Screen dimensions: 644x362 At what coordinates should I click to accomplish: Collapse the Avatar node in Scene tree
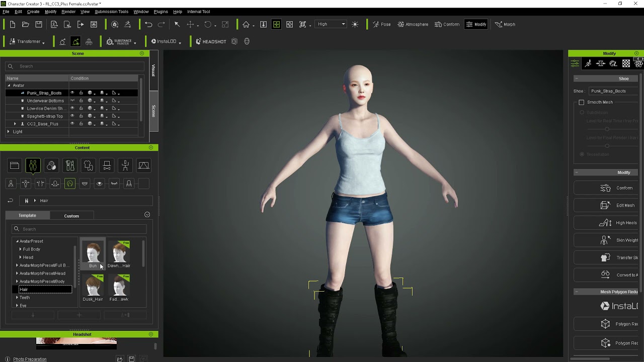tap(8, 85)
